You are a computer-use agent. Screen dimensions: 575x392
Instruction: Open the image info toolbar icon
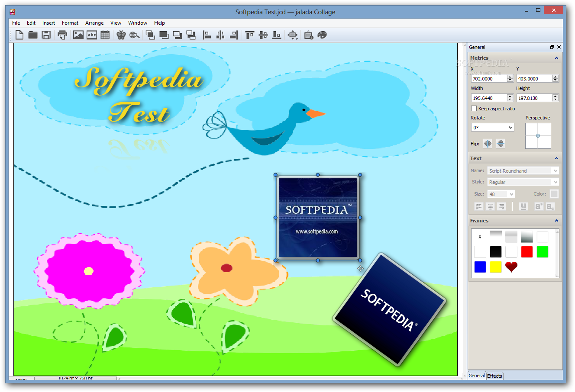309,35
